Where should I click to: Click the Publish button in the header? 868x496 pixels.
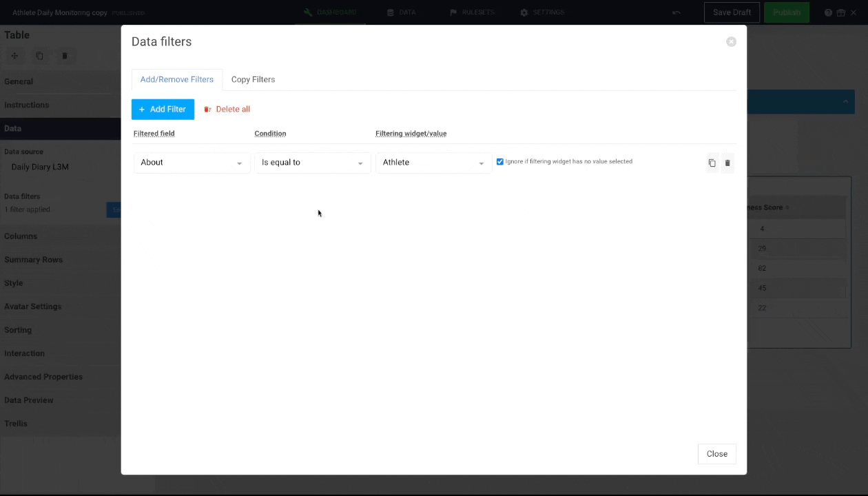click(786, 12)
